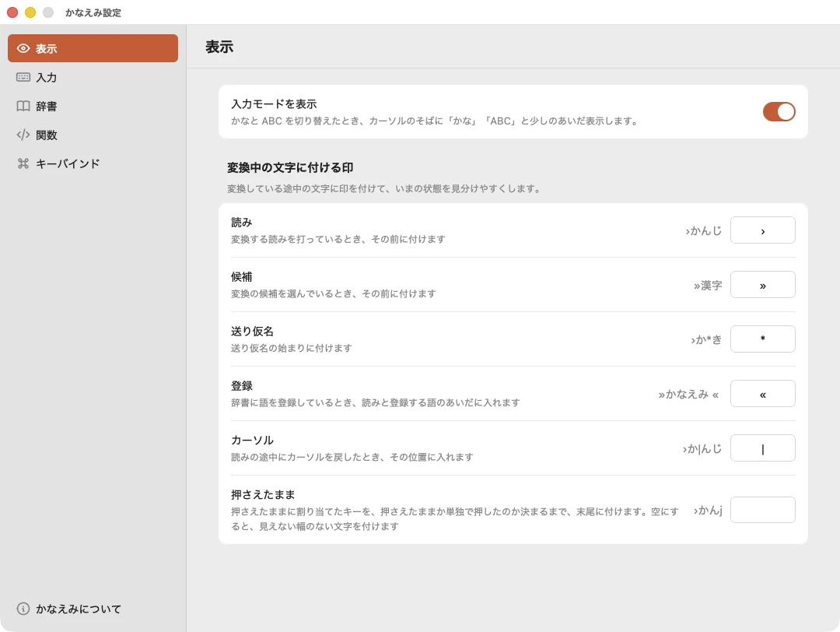The image size is (840, 632).
Task: Edit the 登録 marker input field
Action: coord(762,394)
